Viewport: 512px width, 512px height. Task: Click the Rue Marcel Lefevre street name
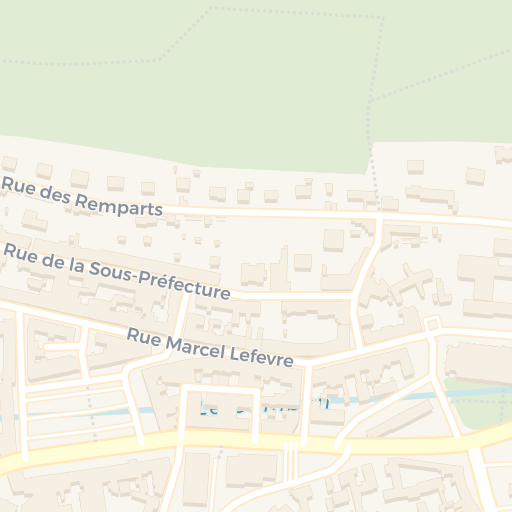[x=210, y=347]
